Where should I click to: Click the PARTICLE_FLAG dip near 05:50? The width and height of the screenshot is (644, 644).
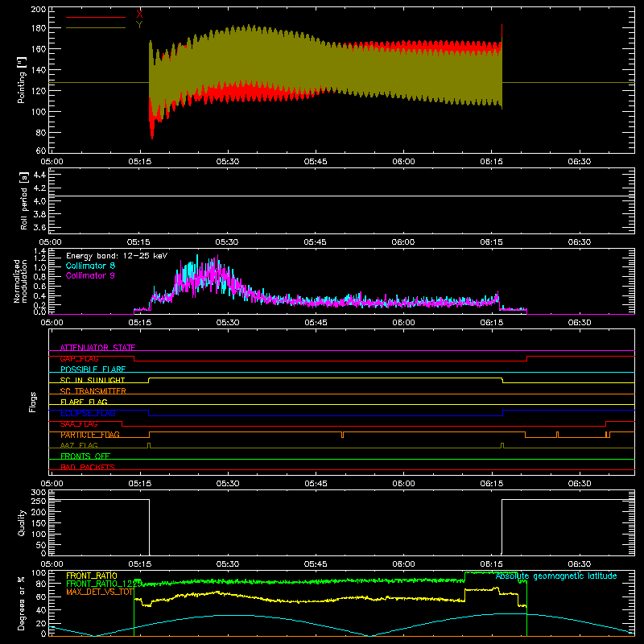343,435
